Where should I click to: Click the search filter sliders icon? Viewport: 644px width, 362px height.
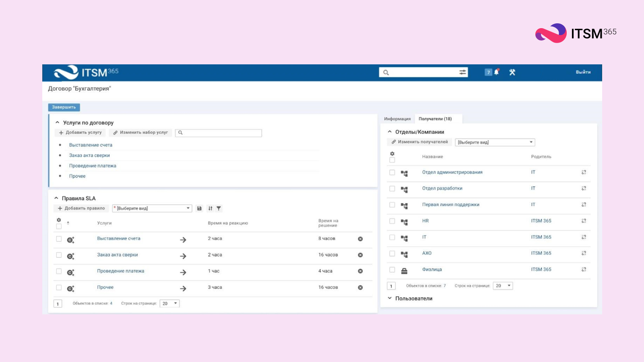[x=462, y=72]
